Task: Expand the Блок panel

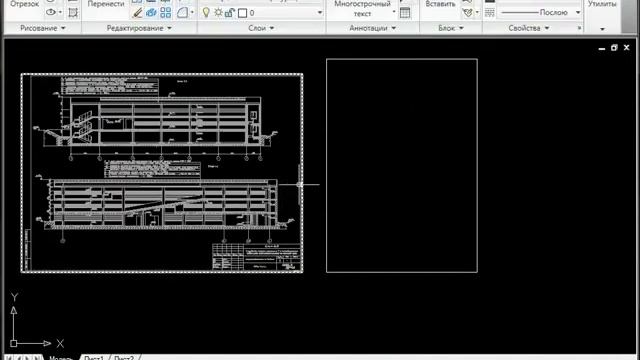Action: click(x=451, y=28)
